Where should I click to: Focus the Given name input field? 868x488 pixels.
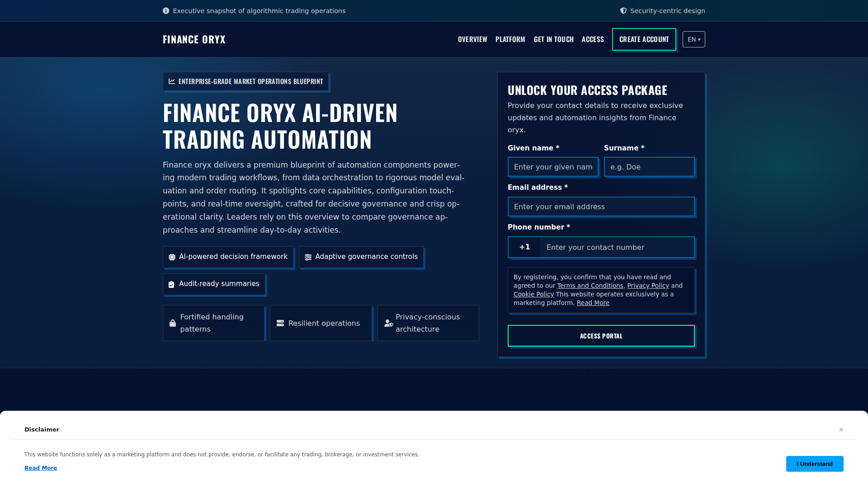pos(553,167)
